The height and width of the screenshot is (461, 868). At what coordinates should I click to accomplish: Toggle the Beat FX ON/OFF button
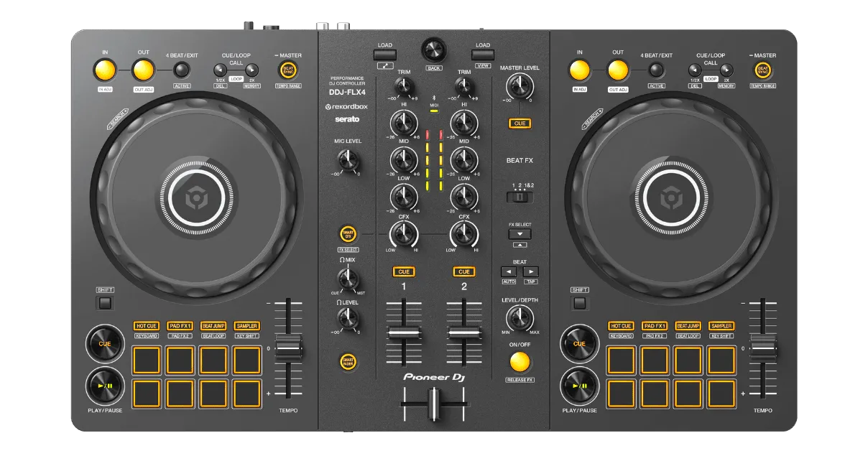[520, 360]
